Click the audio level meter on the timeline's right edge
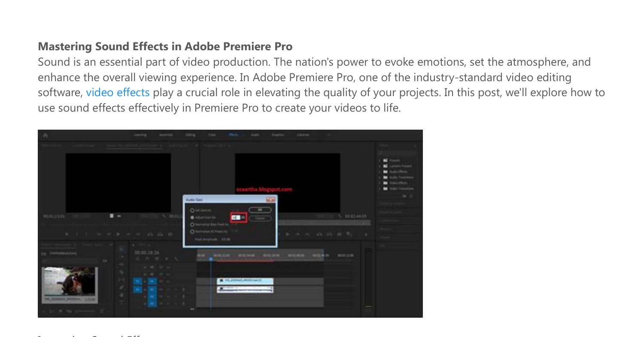This screenshot has width=644, height=337. (x=368, y=279)
